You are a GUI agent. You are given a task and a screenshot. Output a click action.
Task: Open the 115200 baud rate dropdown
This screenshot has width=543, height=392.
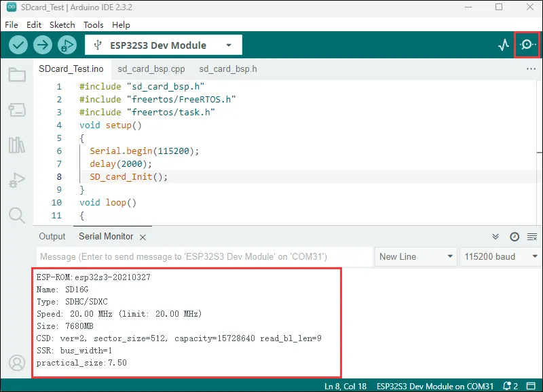(x=500, y=256)
